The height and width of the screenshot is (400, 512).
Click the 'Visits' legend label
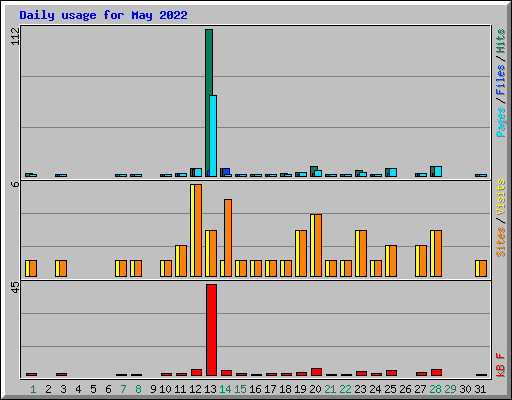pos(501,198)
